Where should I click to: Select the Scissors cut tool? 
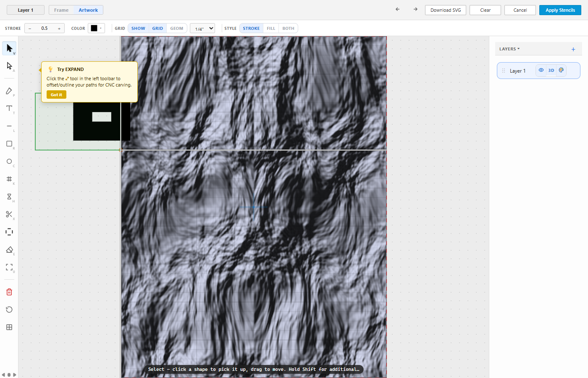coord(9,214)
